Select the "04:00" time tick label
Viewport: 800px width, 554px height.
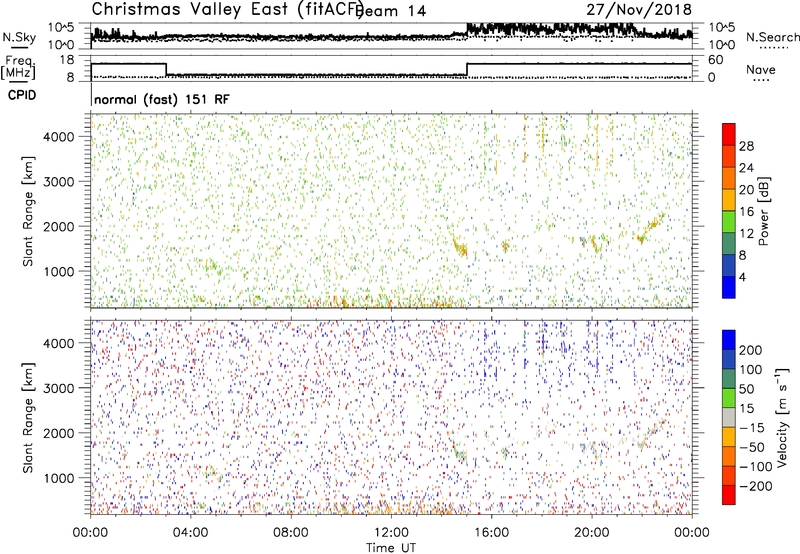click(190, 533)
